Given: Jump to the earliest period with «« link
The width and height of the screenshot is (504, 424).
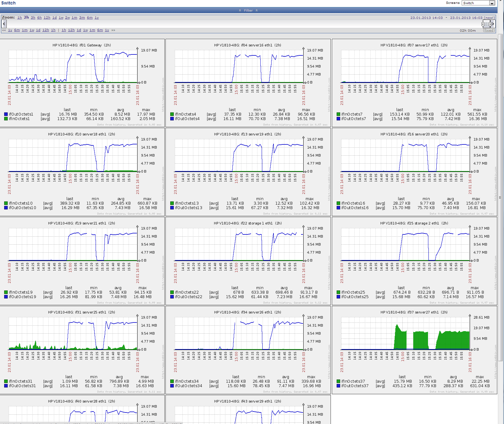Looking at the screenshot, I should coord(4,30).
